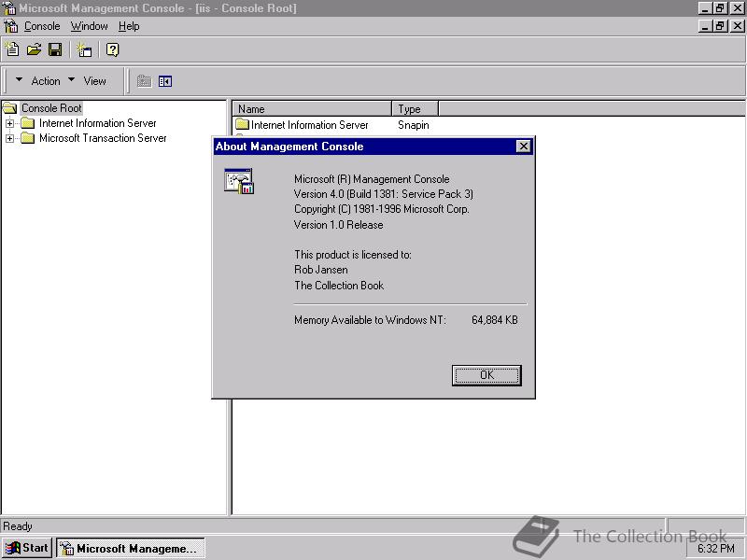
Task: Open the Window menu
Action: coord(89,26)
